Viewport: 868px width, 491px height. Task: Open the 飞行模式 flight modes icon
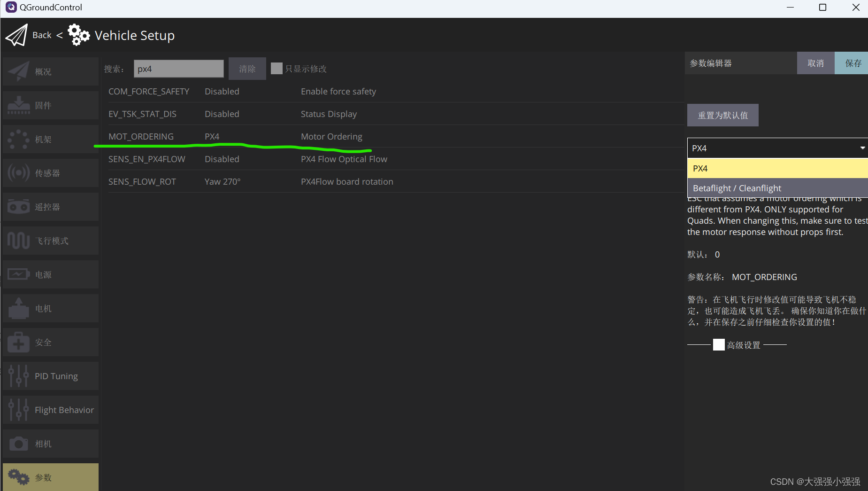19,241
